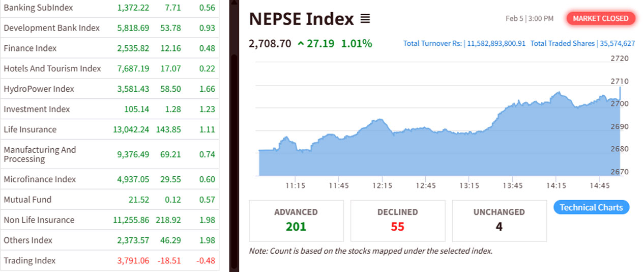Open the NEPSE Index hamburger menu icon
The height and width of the screenshot is (272, 644).
click(365, 19)
